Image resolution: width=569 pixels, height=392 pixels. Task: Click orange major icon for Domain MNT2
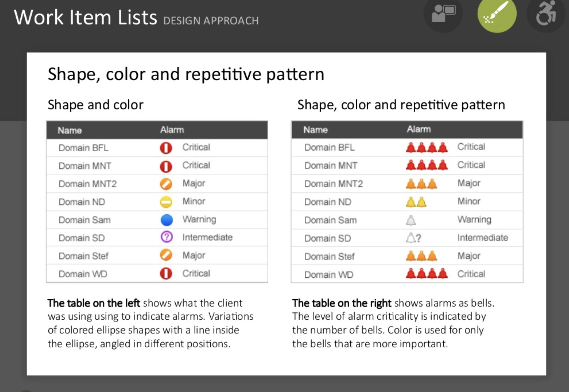[x=166, y=184]
